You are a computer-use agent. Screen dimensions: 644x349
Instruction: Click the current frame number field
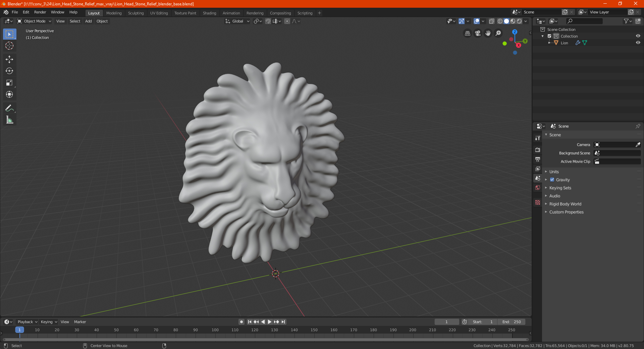tap(446, 322)
